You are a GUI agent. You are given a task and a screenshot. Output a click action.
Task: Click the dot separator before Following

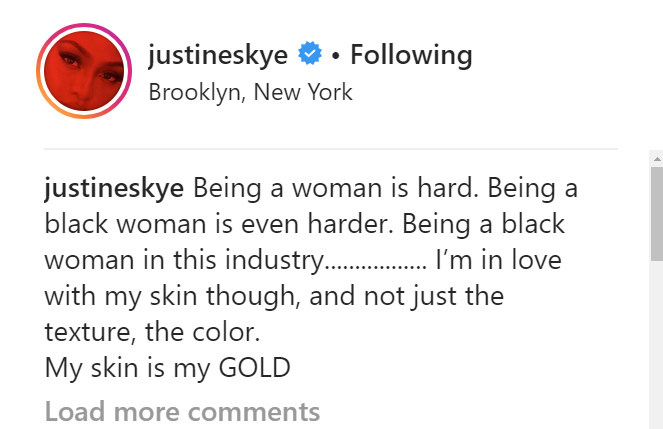pos(336,56)
